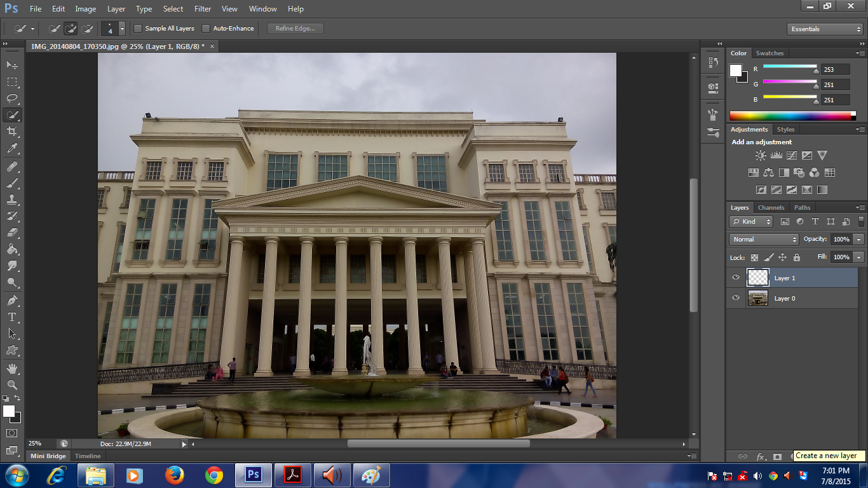Click Photoshop icon in Windows taskbar

pyautogui.click(x=254, y=475)
